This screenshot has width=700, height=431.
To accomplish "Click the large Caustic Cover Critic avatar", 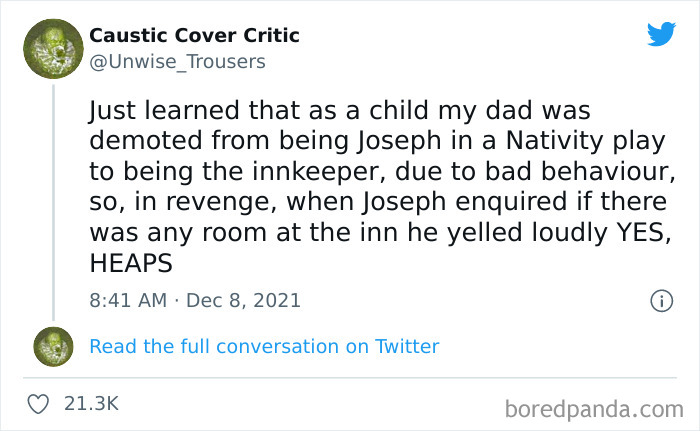I will point(53,48).
